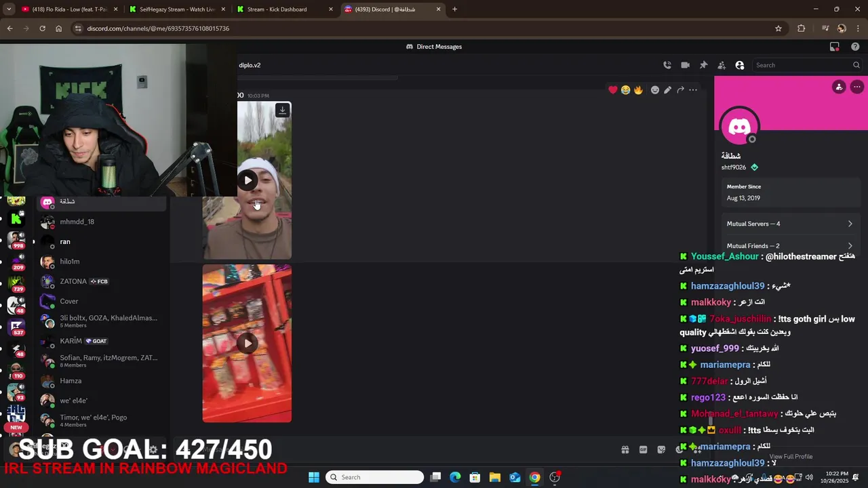Open the add reaction emoji picker
The width and height of the screenshot is (868, 488).
(x=654, y=89)
